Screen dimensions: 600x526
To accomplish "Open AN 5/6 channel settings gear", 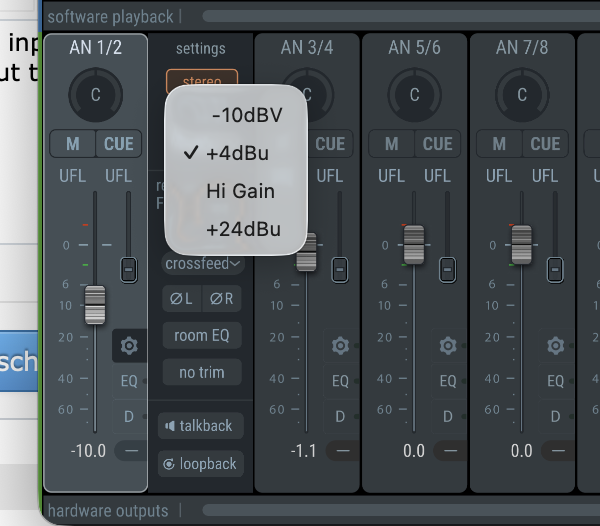I will (x=448, y=345).
